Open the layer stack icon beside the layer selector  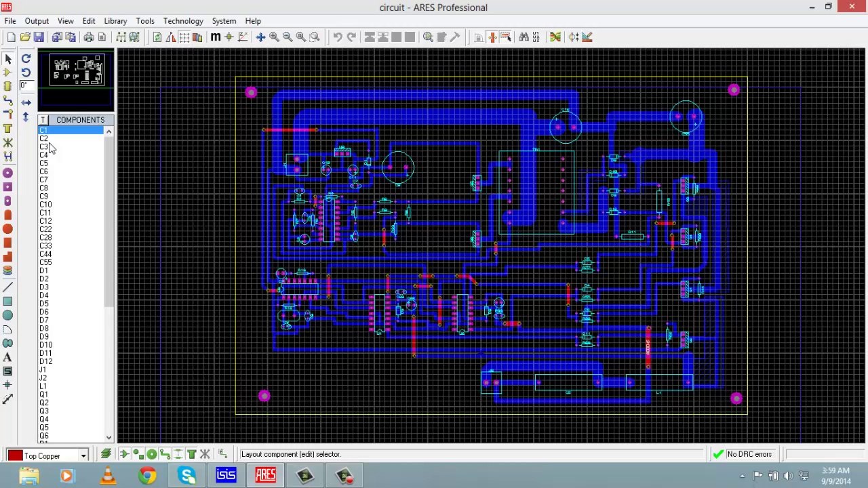(106, 454)
